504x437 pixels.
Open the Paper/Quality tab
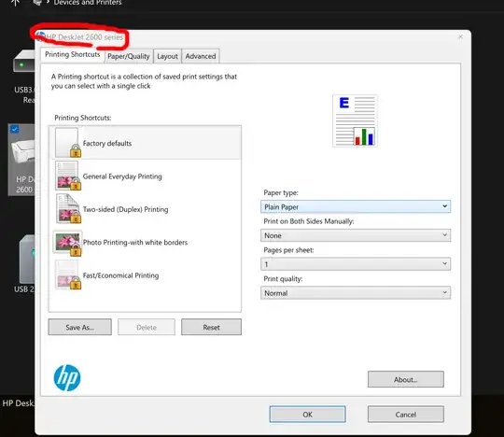point(129,56)
